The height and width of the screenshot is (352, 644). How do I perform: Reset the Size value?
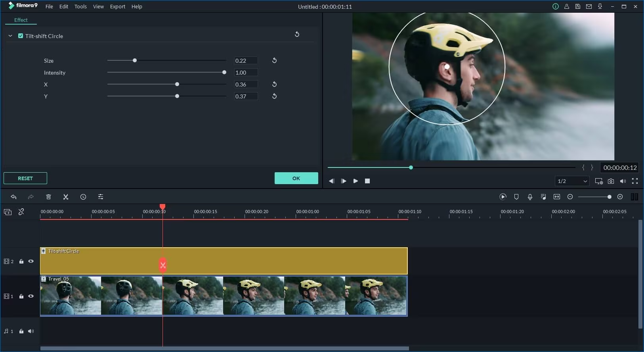pyautogui.click(x=274, y=61)
